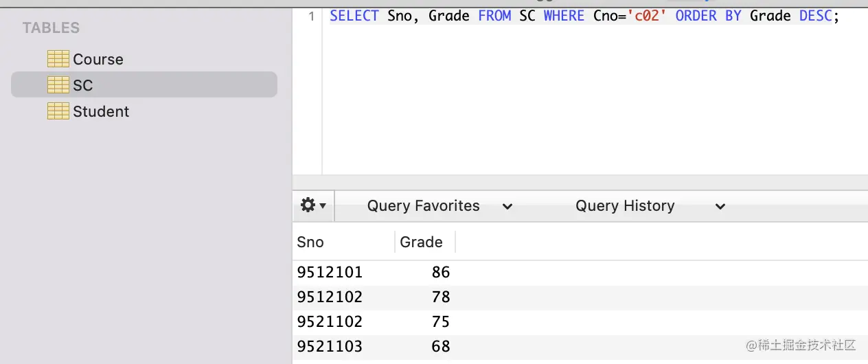Select result row with Sno 9512102
868x364 pixels.
click(x=330, y=297)
